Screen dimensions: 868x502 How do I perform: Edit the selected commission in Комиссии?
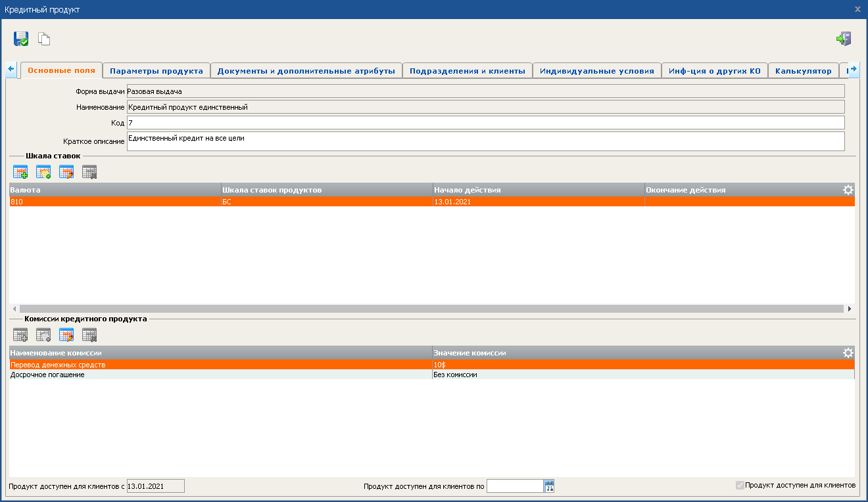66,335
